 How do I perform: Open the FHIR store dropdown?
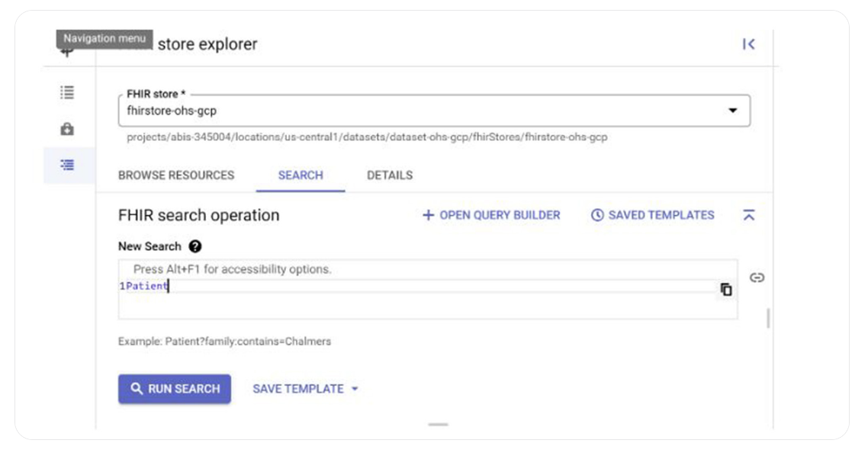pyautogui.click(x=735, y=109)
